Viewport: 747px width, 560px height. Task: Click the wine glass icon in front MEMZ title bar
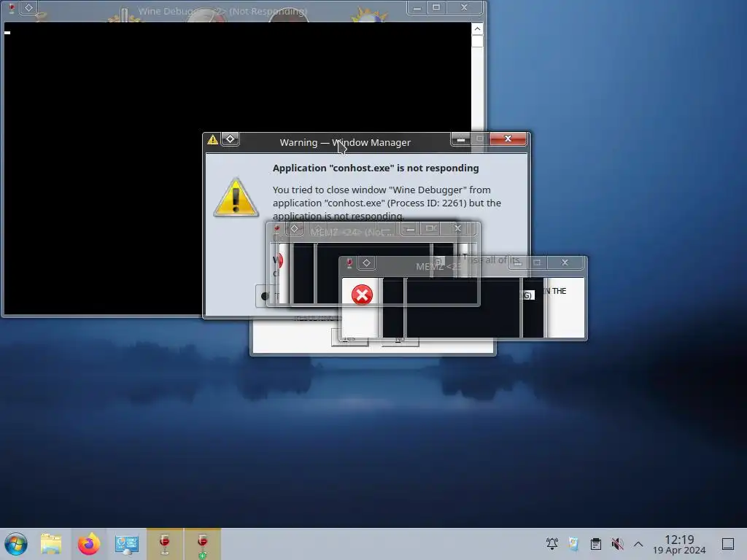349,262
